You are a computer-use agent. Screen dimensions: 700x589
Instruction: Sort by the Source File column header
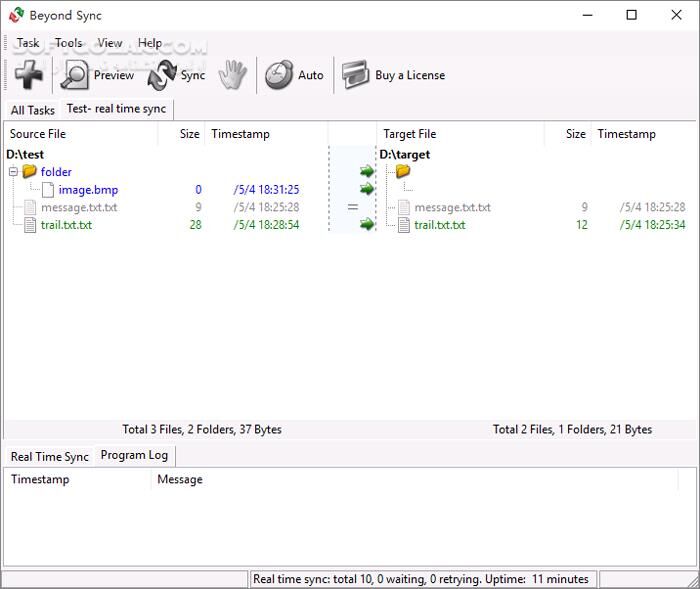[x=81, y=134]
